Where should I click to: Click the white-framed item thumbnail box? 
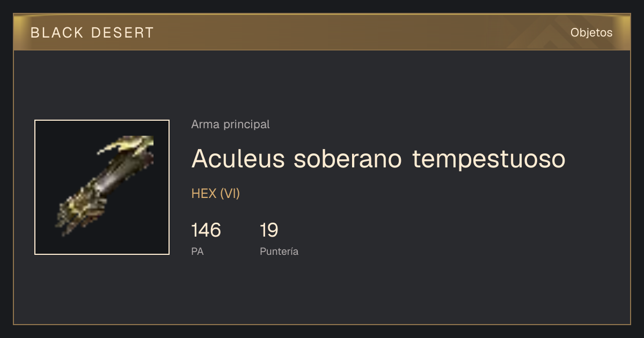[x=102, y=187]
